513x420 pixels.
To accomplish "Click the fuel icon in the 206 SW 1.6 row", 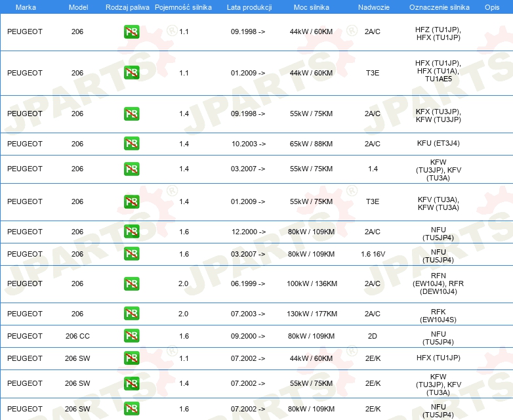I will click(x=131, y=409).
